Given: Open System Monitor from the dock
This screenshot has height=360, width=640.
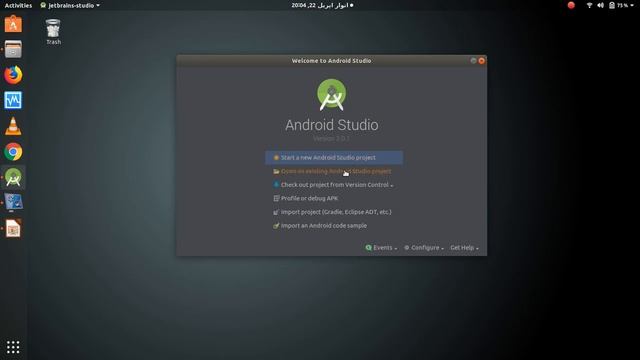Looking at the screenshot, I should (x=13, y=100).
